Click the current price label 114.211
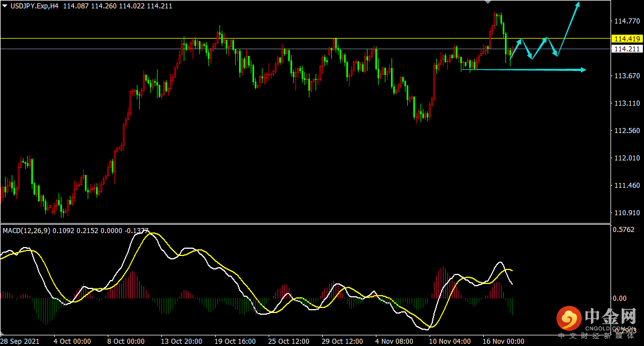644x346 pixels. pos(627,49)
